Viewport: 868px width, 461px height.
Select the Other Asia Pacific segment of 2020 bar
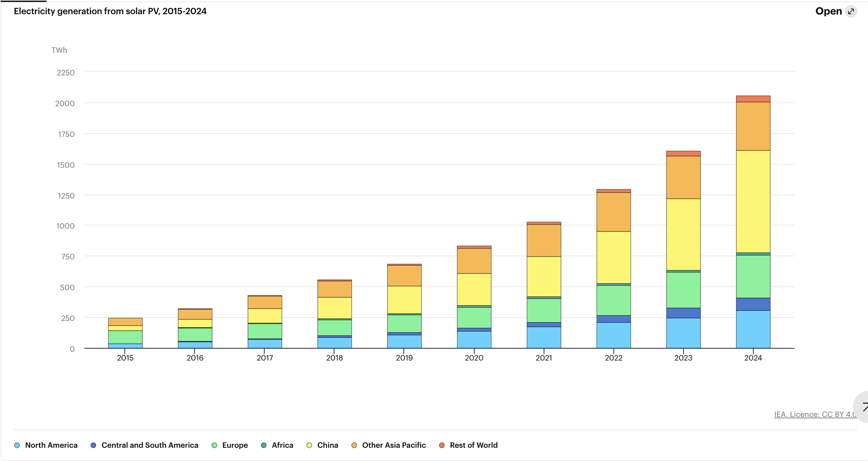click(474, 261)
